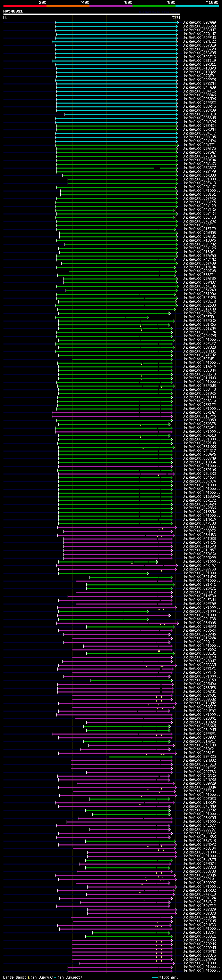Click cyan alignment bar for UniRef100_Q9SAA9
This screenshot has width=222, height=980.
(117, 23)
